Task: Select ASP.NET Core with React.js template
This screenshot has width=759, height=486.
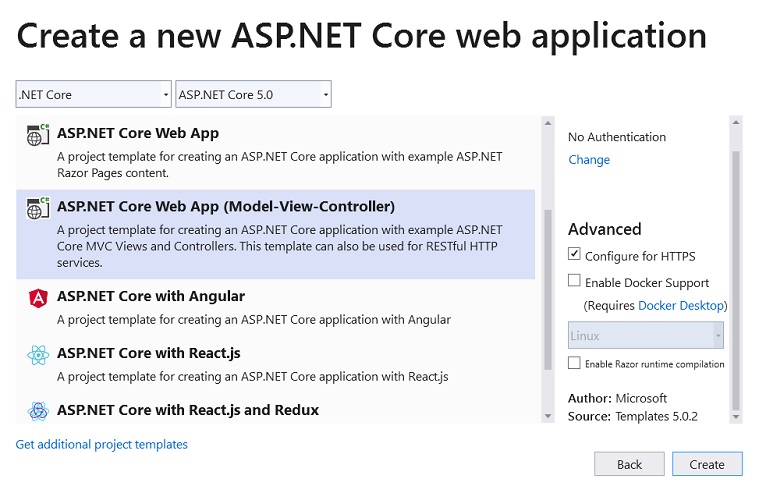Action: [275, 364]
